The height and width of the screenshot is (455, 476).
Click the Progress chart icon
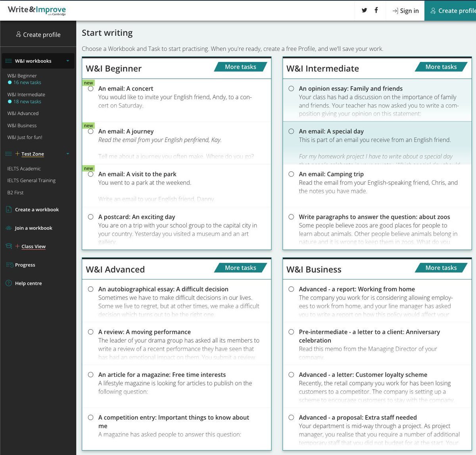pos(10,265)
